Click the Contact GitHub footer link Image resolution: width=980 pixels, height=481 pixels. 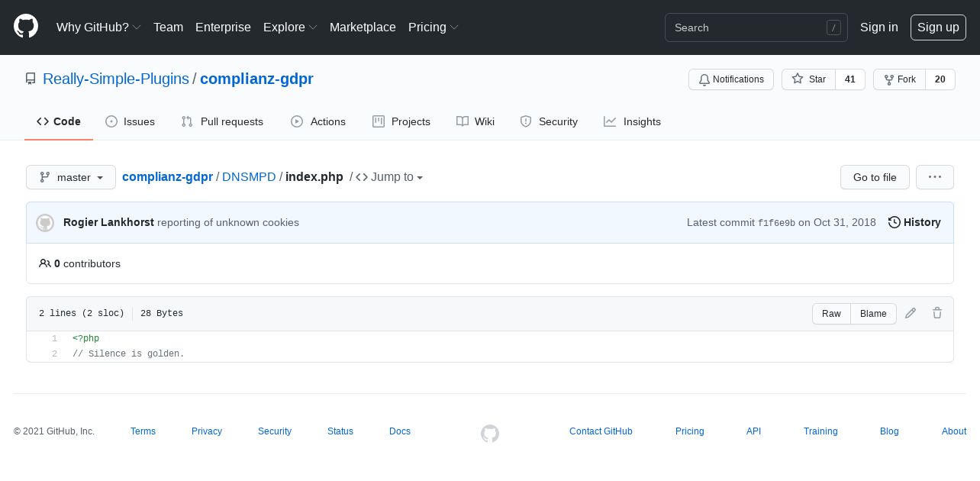point(601,431)
